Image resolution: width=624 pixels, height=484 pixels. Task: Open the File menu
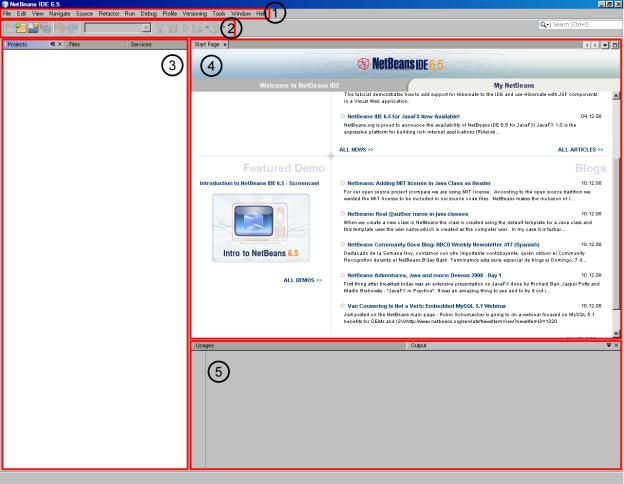pos(7,14)
